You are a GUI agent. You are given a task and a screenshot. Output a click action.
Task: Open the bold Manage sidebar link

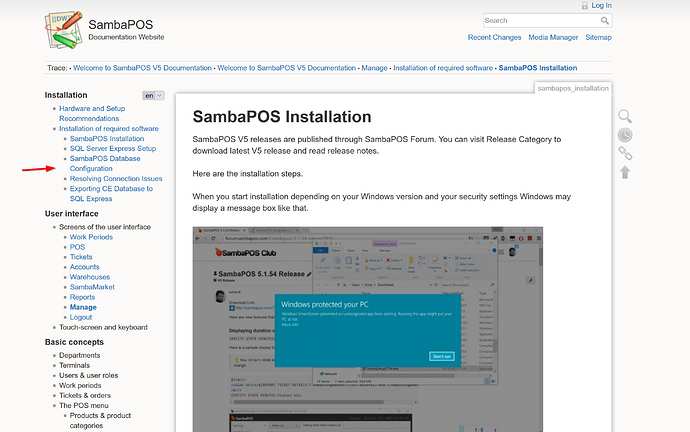pos(83,308)
